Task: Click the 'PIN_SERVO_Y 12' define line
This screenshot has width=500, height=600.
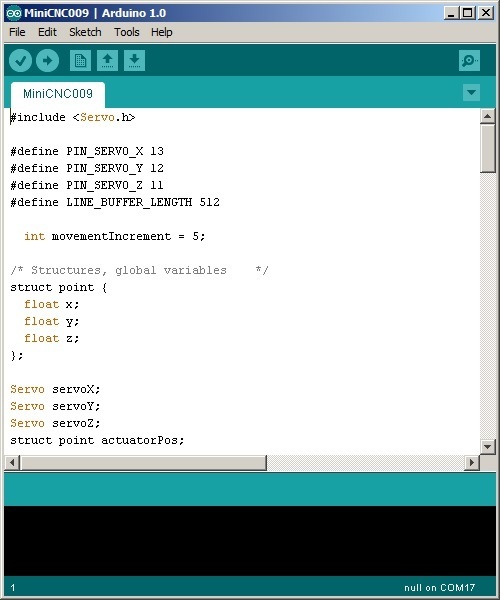Action: coord(87,168)
